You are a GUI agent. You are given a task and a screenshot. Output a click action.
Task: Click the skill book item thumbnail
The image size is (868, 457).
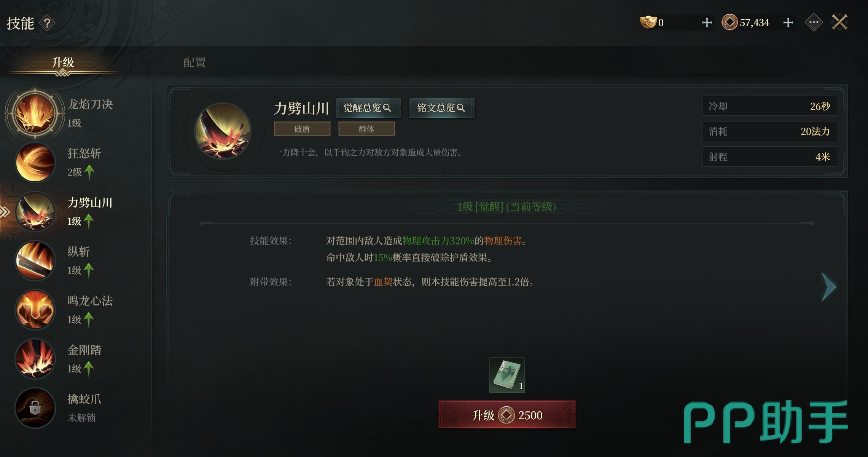507,375
